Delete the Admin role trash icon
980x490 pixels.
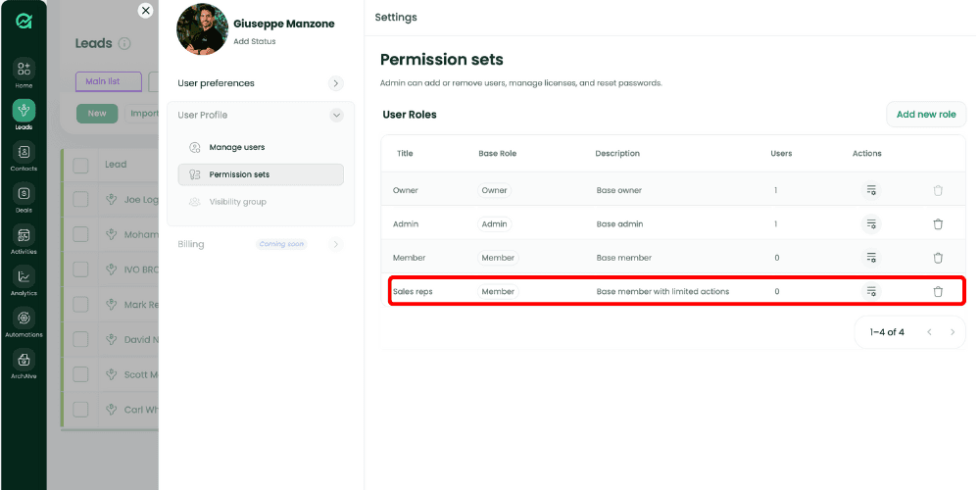(x=938, y=223)
